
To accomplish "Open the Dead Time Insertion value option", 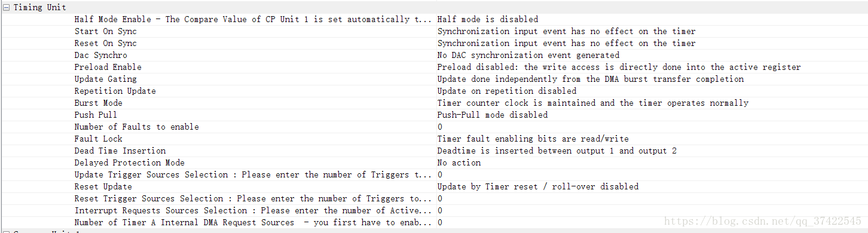I will click(650, 151).
